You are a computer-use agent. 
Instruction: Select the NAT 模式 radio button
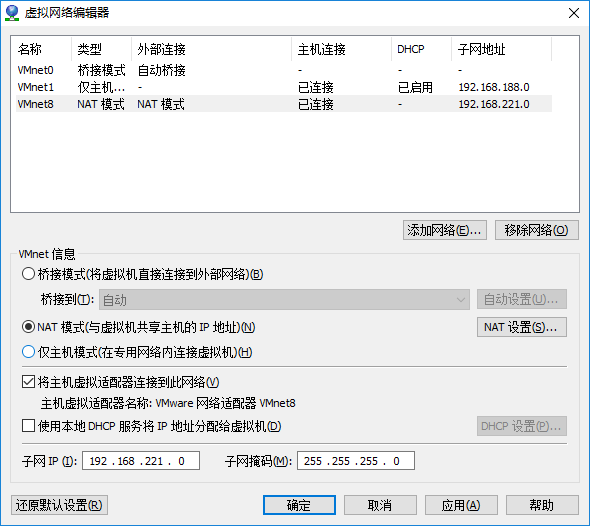28,327
